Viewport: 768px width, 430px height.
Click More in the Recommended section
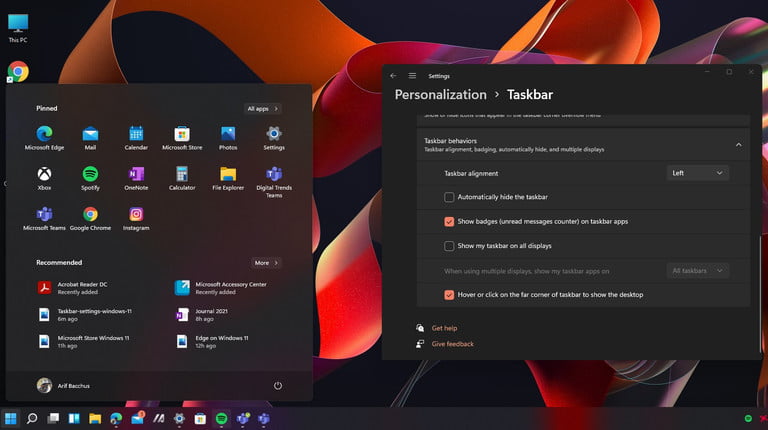coord(266,263)
